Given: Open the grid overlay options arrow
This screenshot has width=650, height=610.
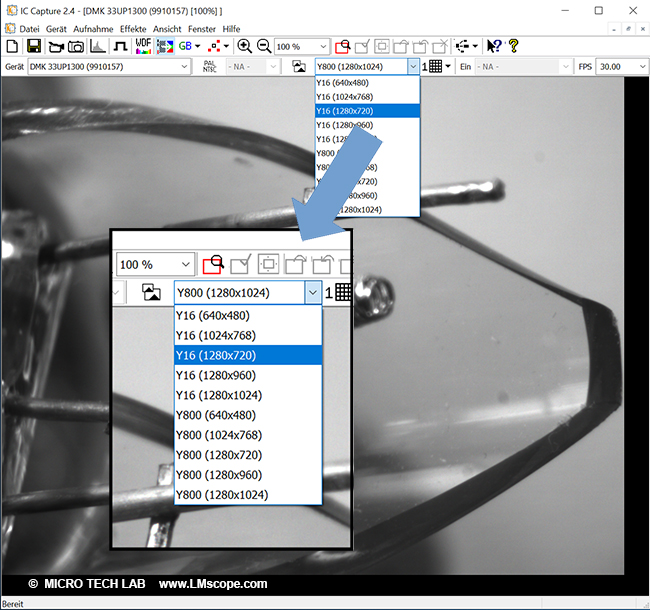Looking at the screenshot, I should click(448, 67).
